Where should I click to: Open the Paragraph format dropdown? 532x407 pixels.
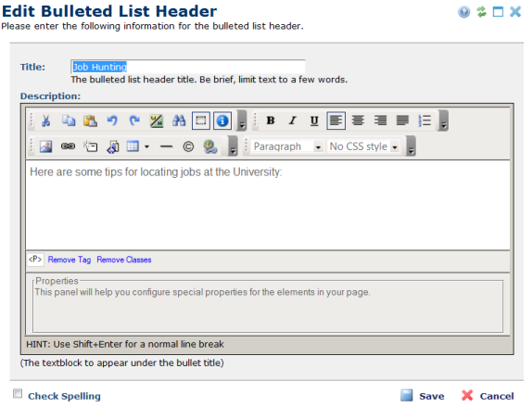tap(287, 146)
